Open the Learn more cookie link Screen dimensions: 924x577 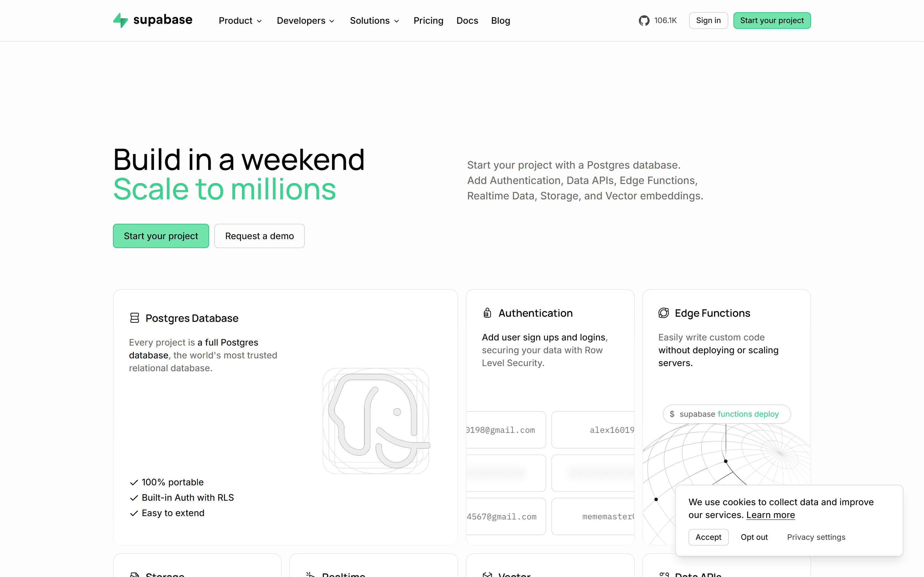[771, 515]
